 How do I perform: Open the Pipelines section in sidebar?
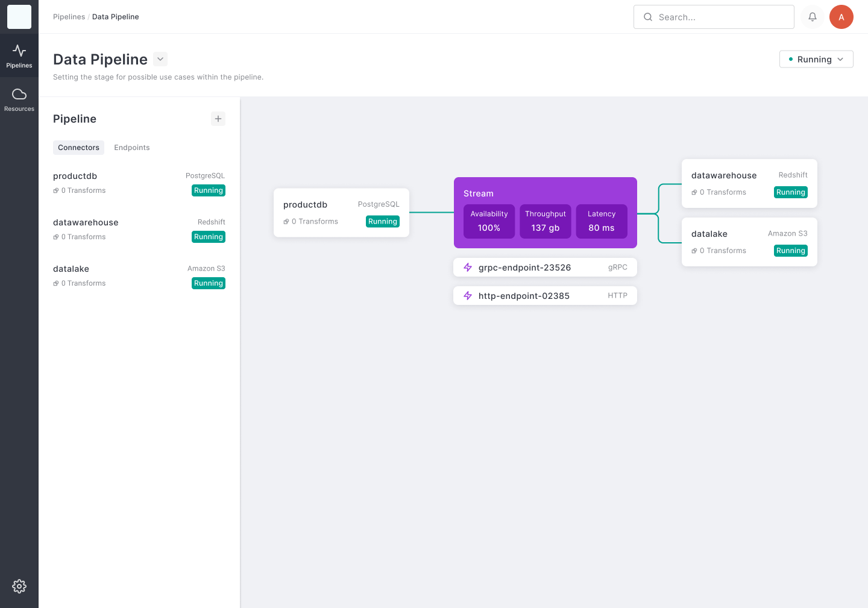click(x=19, y=56)
